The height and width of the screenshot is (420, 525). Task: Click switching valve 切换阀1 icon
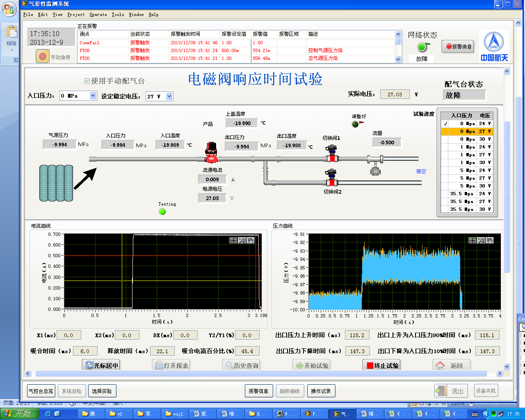click(x=331, y=154)
